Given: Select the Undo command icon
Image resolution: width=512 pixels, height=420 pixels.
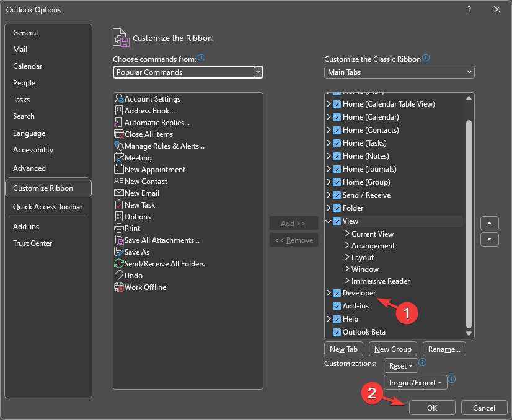Looking at the screenshot, I should [120, 276].
